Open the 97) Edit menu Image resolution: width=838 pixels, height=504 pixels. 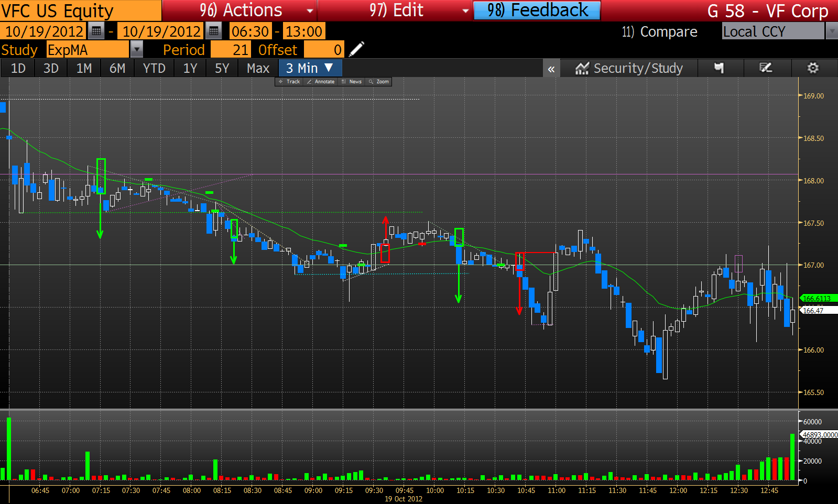[395, 10]
